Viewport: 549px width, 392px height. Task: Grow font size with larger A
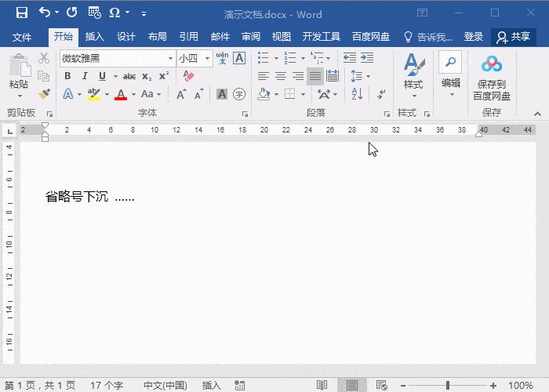181,94
